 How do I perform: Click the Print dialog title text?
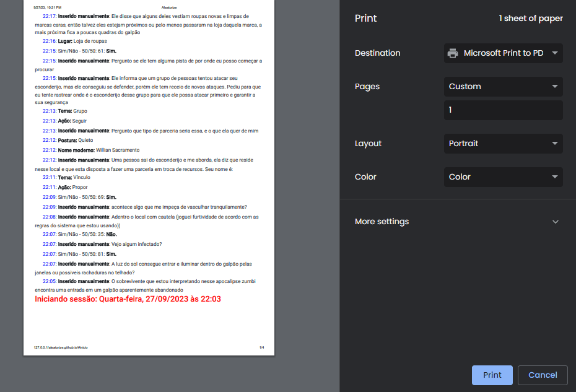(365, 19)
